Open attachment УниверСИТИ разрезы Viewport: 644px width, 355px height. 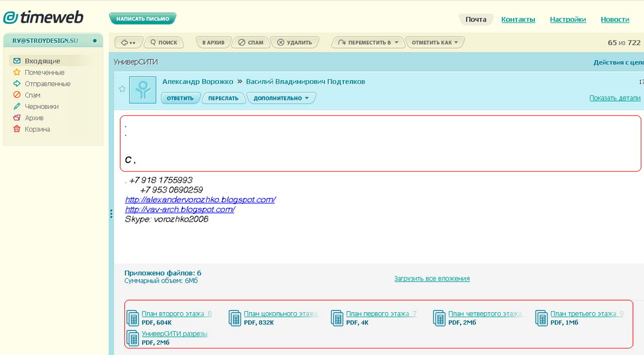(174, 334)
